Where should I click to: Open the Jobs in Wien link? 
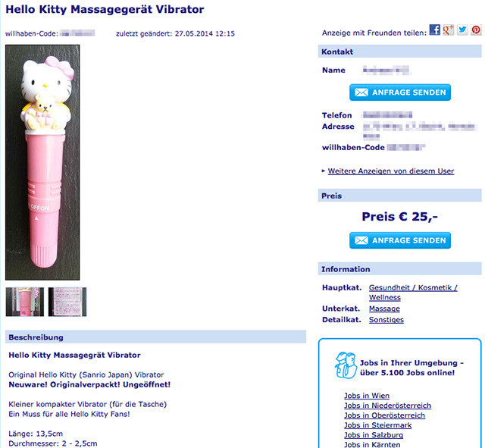click(367, 396)
